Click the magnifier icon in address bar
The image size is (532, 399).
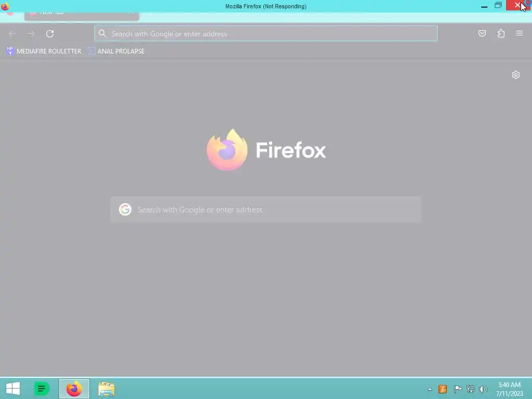tap(102, 33)
